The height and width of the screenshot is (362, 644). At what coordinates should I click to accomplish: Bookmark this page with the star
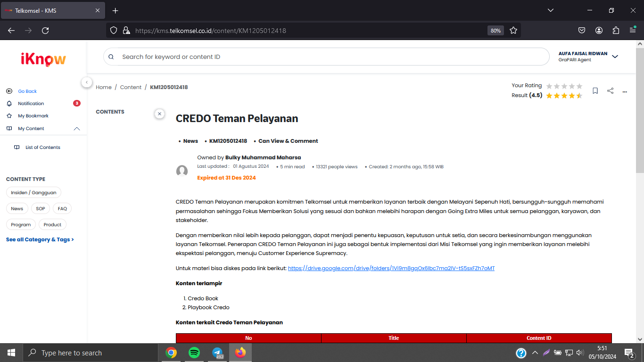pyautogui.click(x=513, y=31)
